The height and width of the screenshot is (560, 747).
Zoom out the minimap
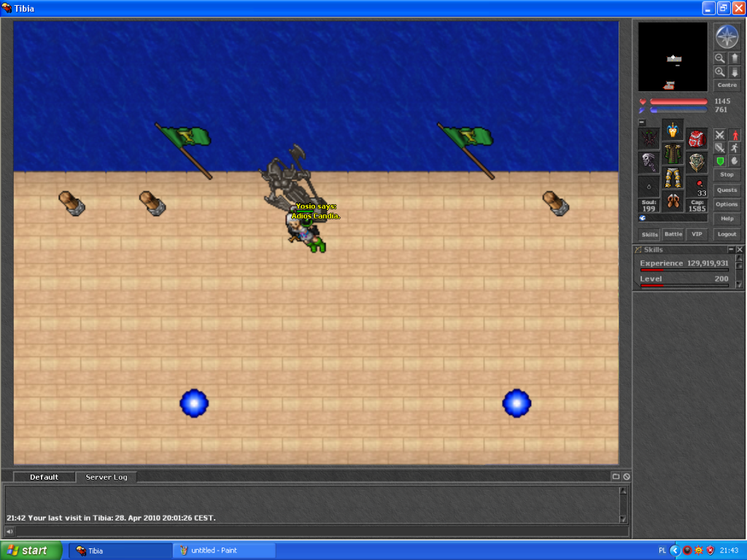coord(720,58)
